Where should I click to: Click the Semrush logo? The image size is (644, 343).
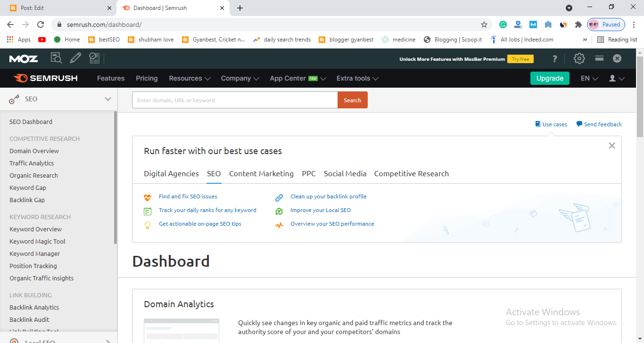pyautogui.click(x=46, y=78)
